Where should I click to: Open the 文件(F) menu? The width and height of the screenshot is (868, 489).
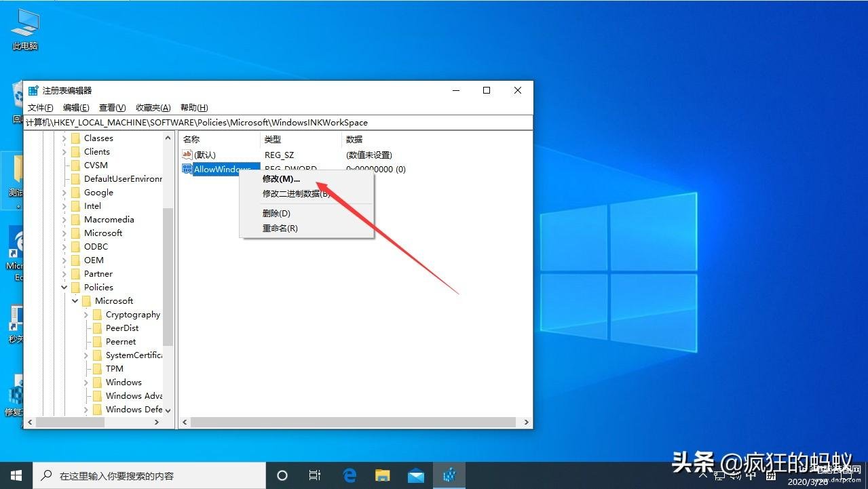41,108
